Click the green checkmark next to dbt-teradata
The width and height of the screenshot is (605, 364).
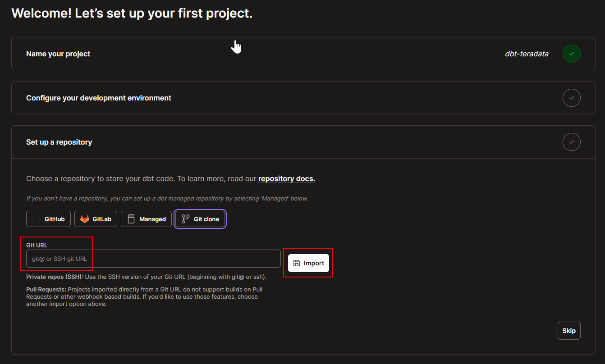coord(571,54)
